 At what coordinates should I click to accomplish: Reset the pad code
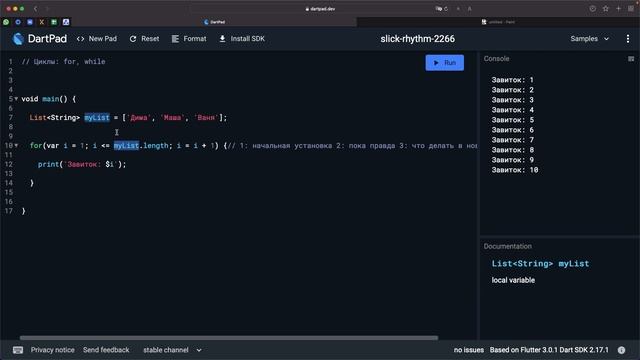pyautogui.click(x=144, y=39)
